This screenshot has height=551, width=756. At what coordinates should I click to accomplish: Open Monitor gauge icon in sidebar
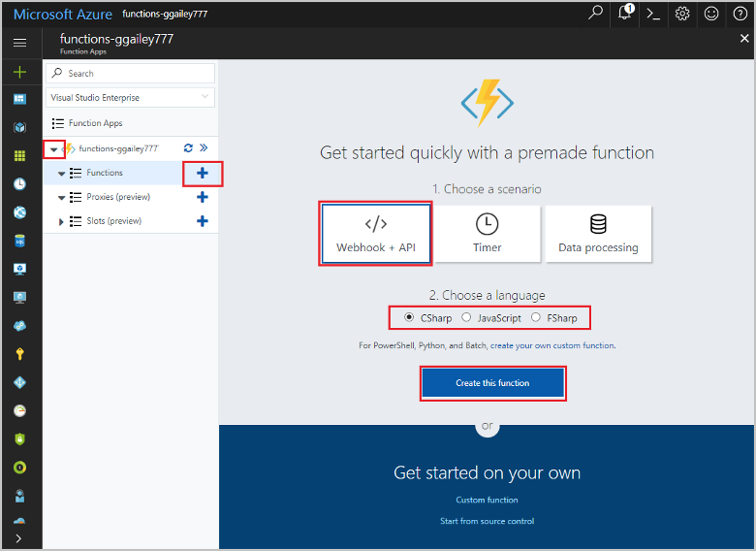click(19, 410)
